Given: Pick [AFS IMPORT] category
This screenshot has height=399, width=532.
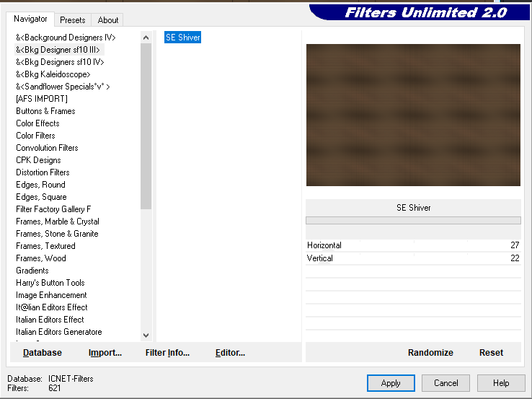Looking at the screenshot, I should [x=42, y=99].
